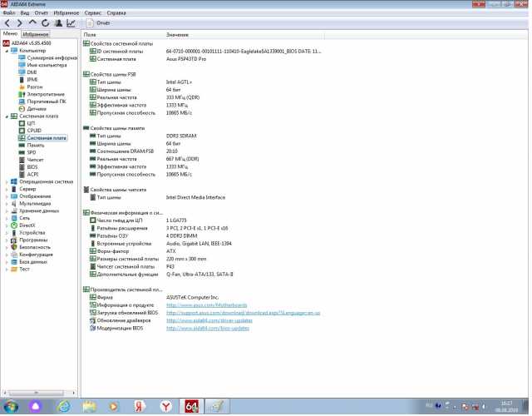
Task: Expand the Операционная система node
Action: click(x=7, y=182)
